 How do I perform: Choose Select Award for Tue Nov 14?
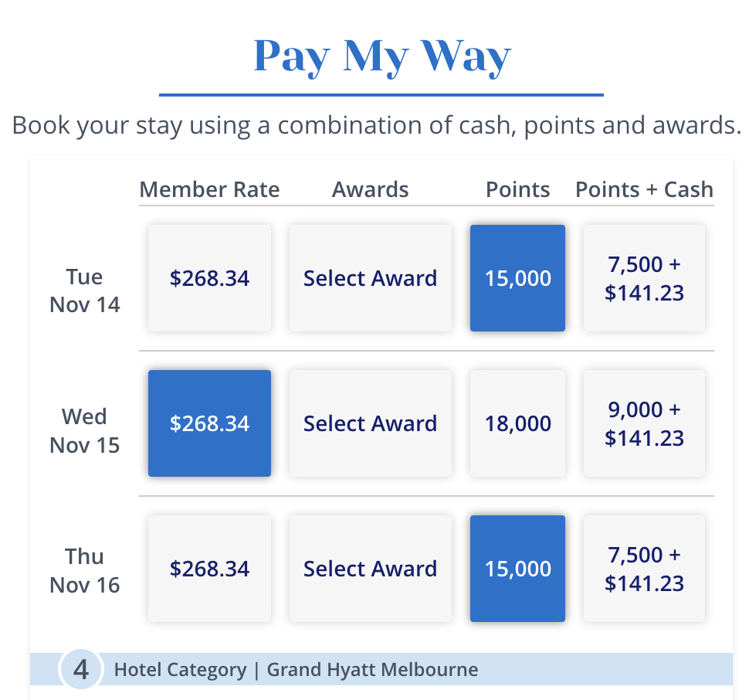370,278
